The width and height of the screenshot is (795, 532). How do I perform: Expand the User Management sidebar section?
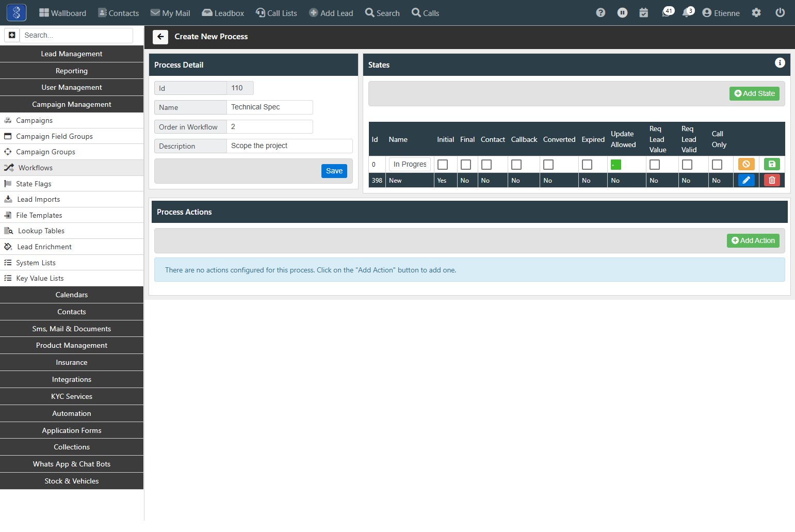click(x=72, y=87)
